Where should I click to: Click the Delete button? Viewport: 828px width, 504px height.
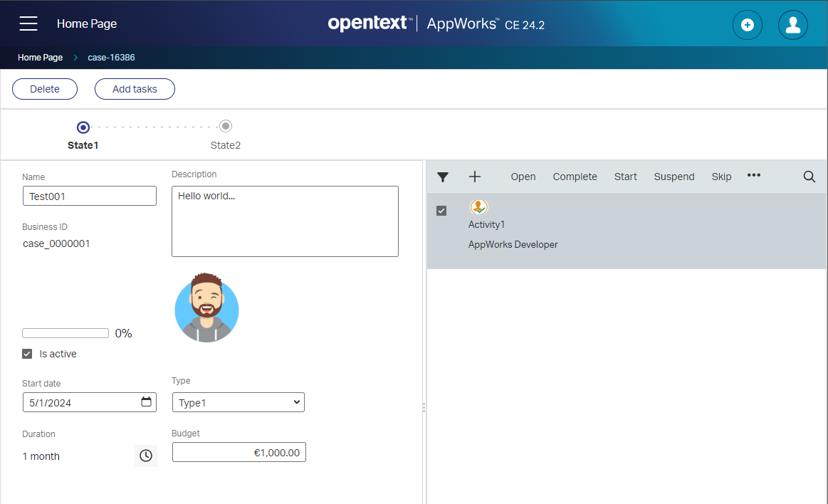click(x=44, y=88)
